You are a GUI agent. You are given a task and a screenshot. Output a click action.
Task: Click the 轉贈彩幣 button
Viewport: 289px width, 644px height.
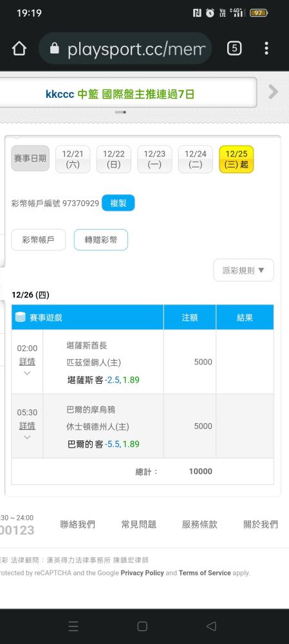point(101,240)
